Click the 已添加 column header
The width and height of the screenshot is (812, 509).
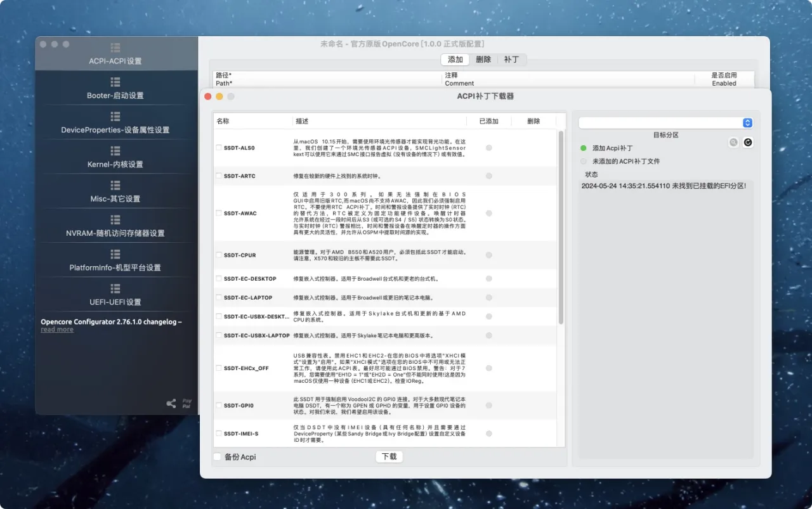pos(488,121)
